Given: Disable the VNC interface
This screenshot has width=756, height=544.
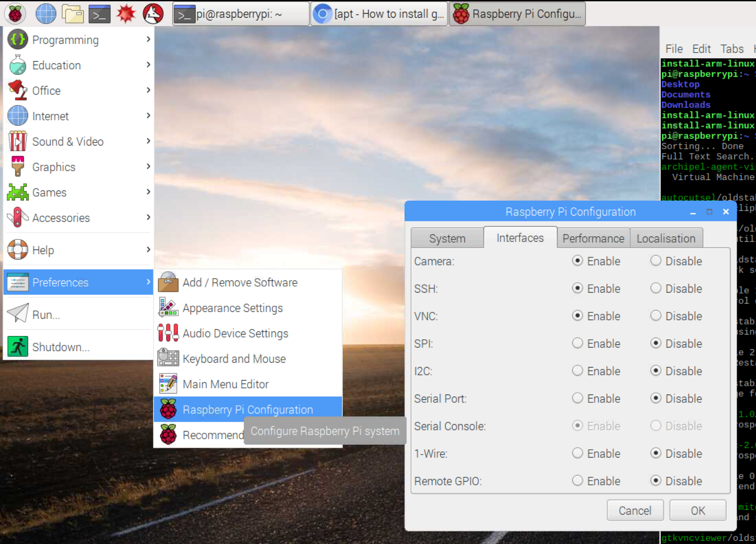Looking at the screenshot, I should point(656,316).
